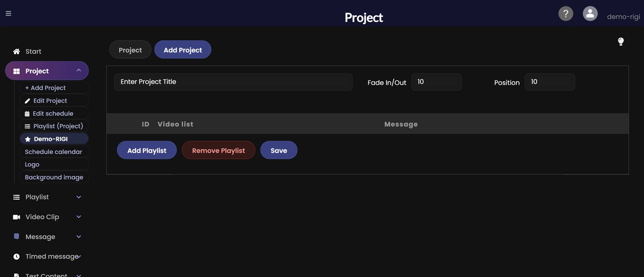Image resolution: width=644 pixels, height=277 pixels.
Task: Select + Add Project in sidebar
Action: (x=54, y=87)
